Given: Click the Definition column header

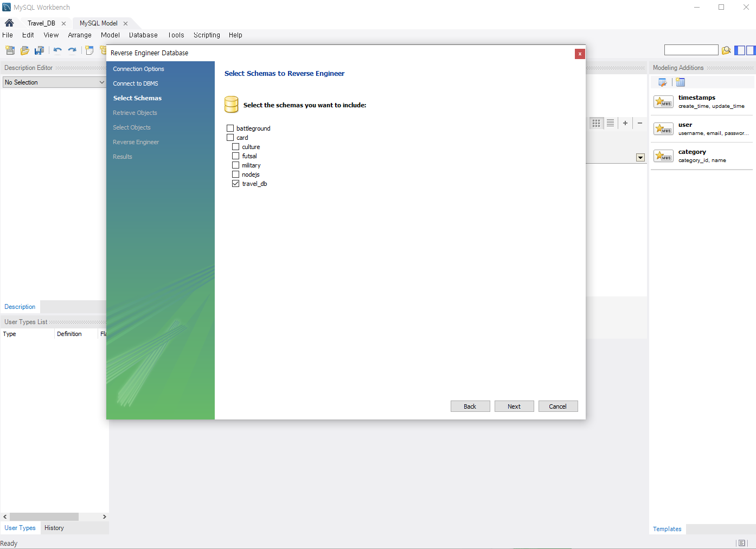Looking at the screenshot, I should (76, 334).
